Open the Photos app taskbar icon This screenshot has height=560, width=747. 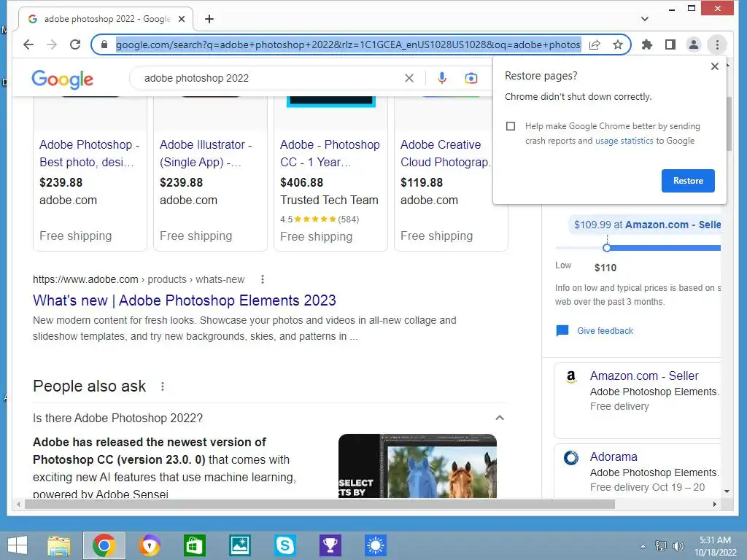239,545
